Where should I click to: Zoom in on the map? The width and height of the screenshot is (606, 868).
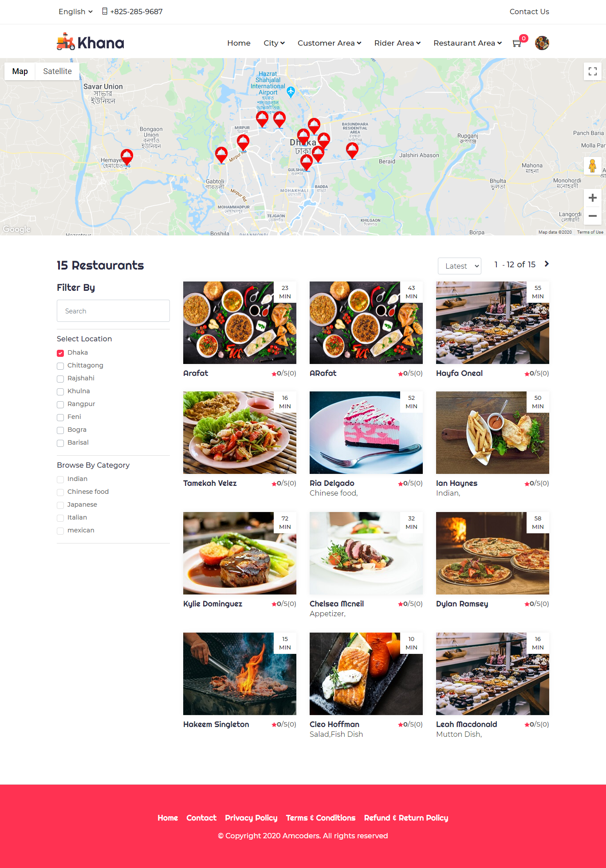point(592,198)
